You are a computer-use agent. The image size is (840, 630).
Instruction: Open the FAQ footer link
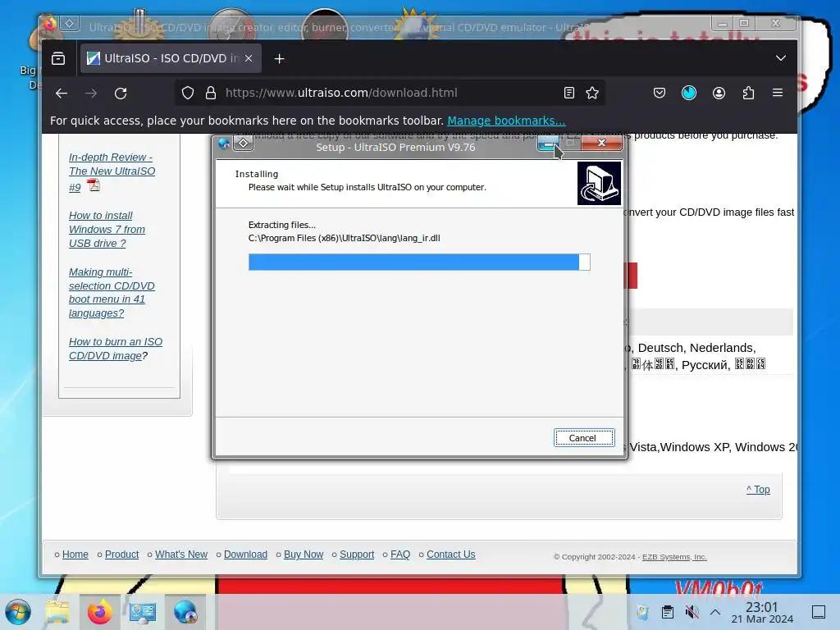coord(400,555)
